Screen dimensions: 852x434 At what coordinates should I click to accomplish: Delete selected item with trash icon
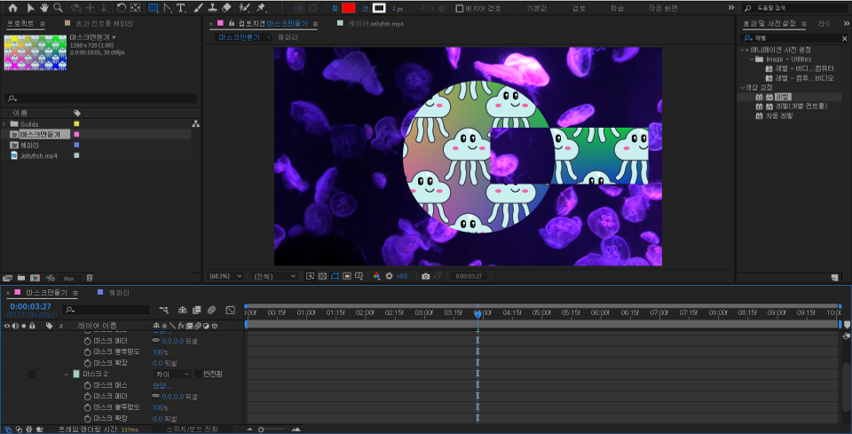[x=90, y=278]
